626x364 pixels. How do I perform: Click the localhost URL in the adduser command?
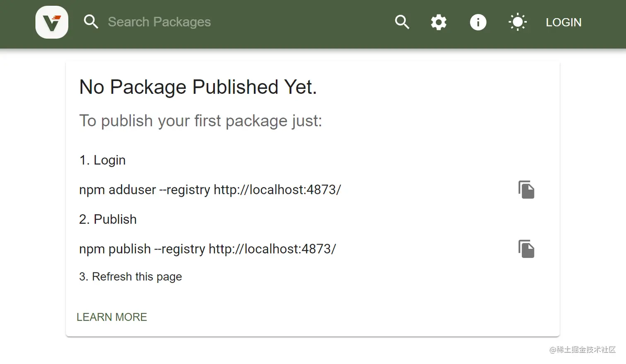pyautogui.click(x=277, y=190)
